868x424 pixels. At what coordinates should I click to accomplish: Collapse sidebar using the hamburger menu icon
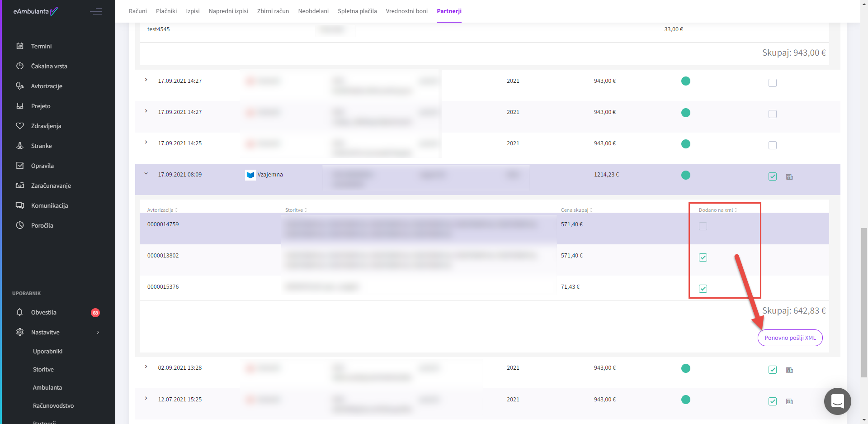(96, 12)
